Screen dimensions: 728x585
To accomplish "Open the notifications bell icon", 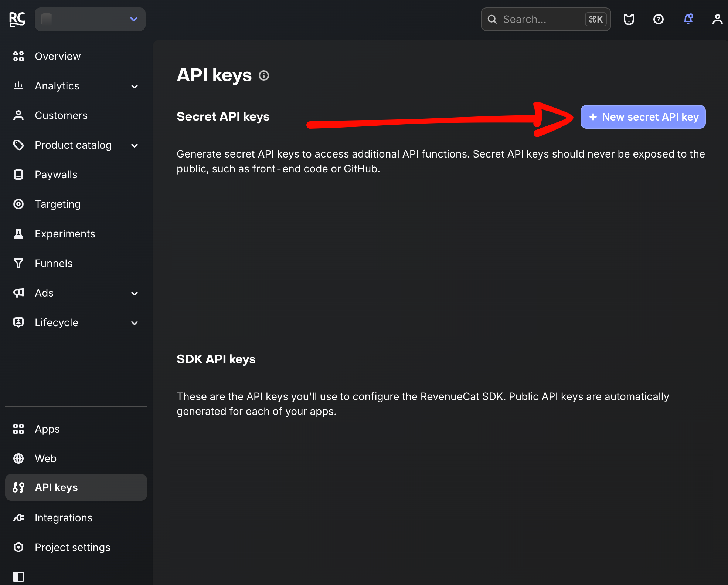I will pos(688,19).
